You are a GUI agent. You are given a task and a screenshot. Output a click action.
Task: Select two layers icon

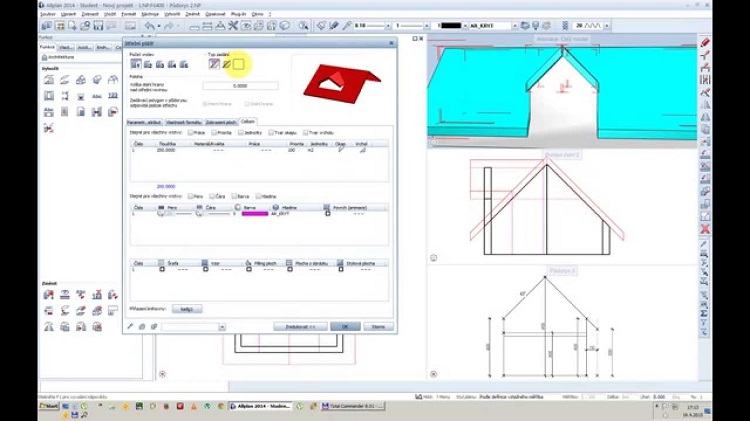[x=148, y=64]
